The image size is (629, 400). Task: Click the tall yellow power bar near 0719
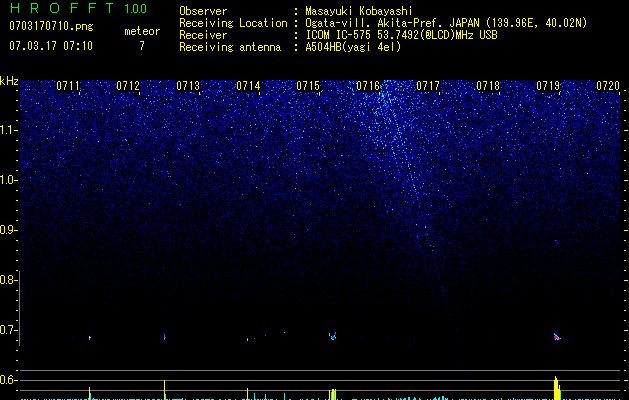(x=557, y=388)
